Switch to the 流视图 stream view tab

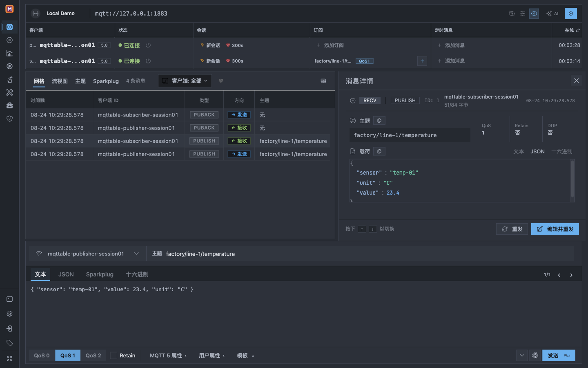(x=60, y=81)
